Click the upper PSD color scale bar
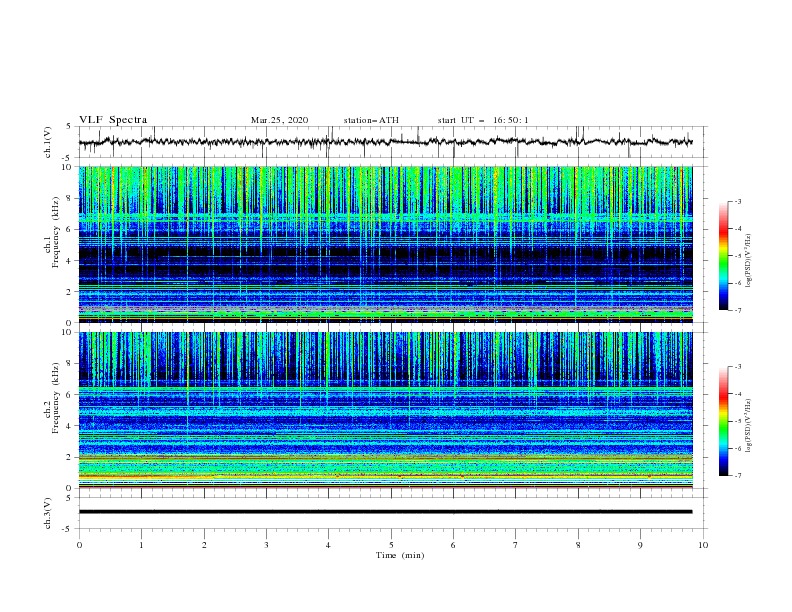This screenshot has height=612, width=792. [723, 256]
